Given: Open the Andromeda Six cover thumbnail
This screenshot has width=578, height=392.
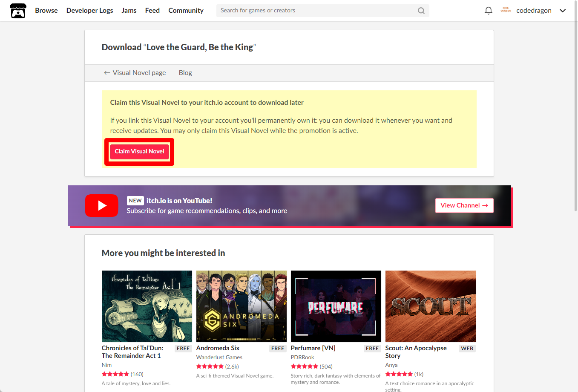Looking at the screenshot, I should (x=242, y=306).
